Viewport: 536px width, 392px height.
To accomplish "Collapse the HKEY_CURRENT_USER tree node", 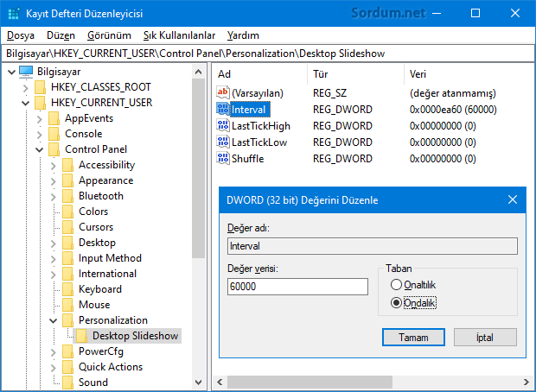I will click(25, 103).
